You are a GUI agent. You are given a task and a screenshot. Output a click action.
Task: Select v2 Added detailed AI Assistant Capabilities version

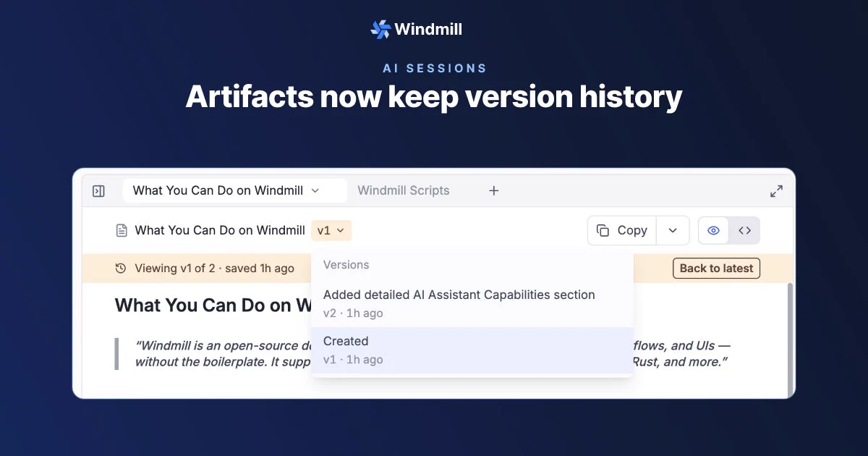pyautogui.click(x=472, y=303)
